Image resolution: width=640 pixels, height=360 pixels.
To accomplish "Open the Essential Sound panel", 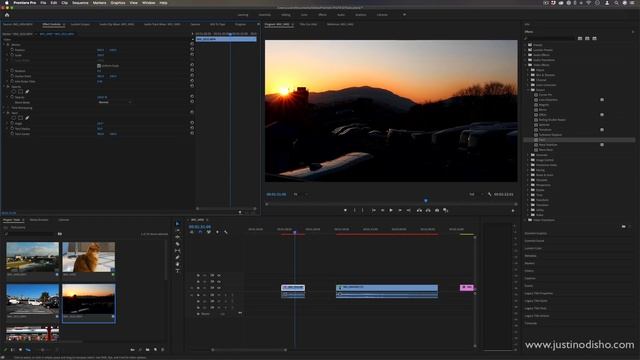I will pyautogui.click(x=534, y=241).
